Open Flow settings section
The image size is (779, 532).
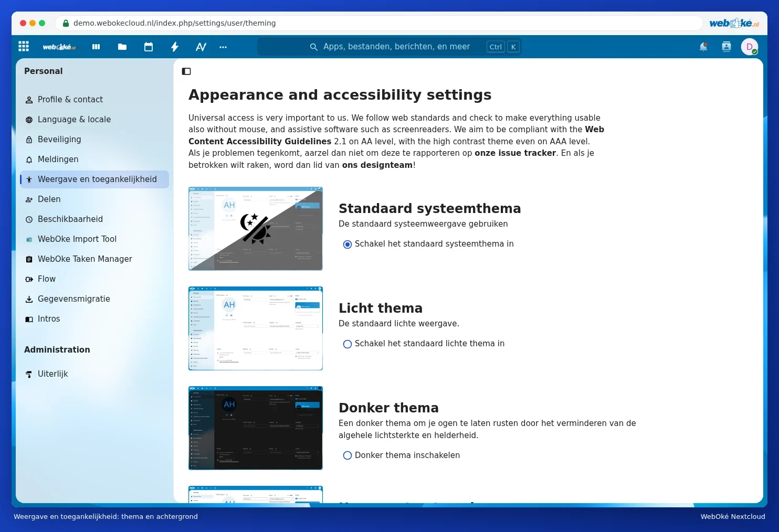pyautogui.click(x=94, y=279)
